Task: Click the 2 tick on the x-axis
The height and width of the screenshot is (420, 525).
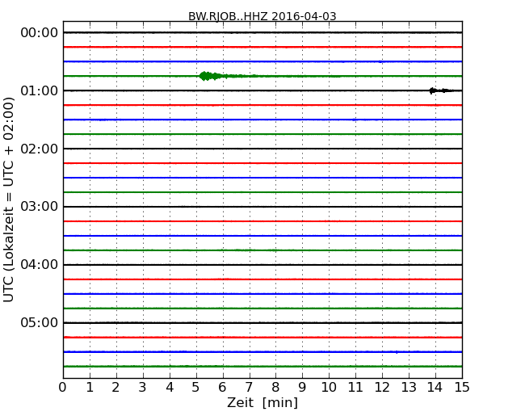Action: 116,388
